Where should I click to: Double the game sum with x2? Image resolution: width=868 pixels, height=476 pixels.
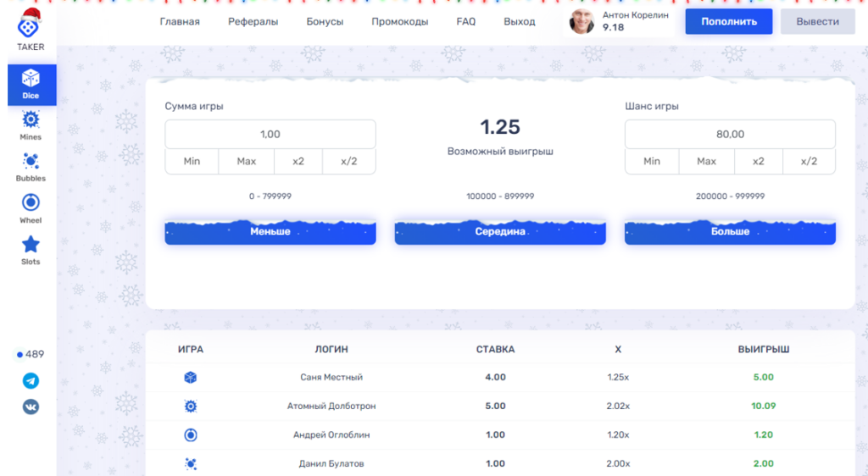[298, 162]
